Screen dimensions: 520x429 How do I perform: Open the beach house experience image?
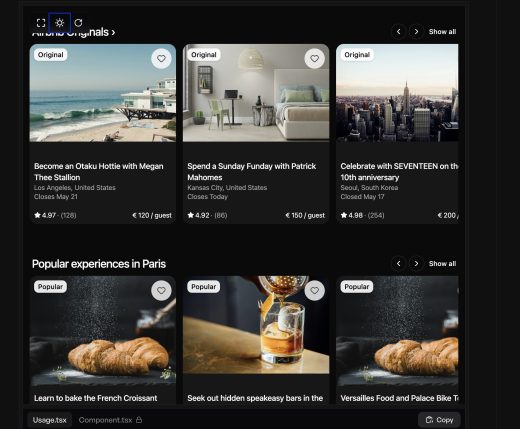(103, 93)
